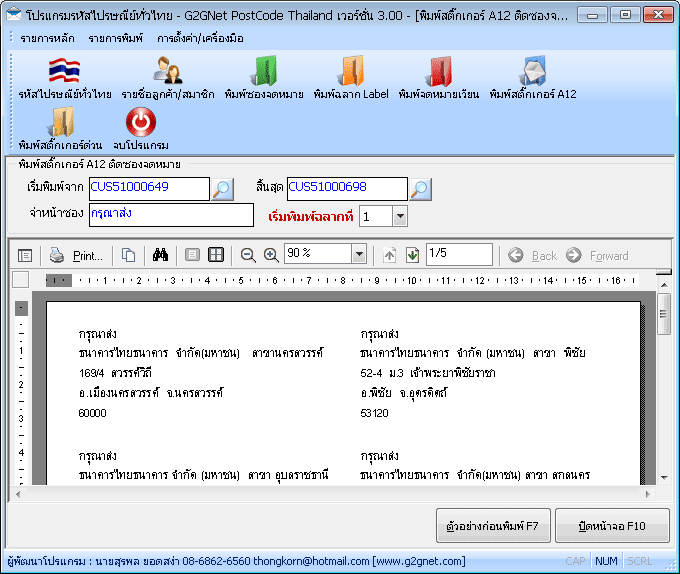Image resolution: width=680 pixels, height=574 pixels.
Task: Open การตั้งค่า/เครื่องมือ menu
Action: (x=200, y=39)
